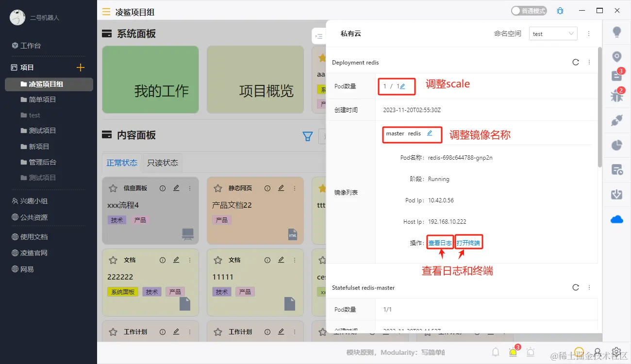
Task: Select 凌鲨项目组 project in sidebar
Action: (49, 84)
